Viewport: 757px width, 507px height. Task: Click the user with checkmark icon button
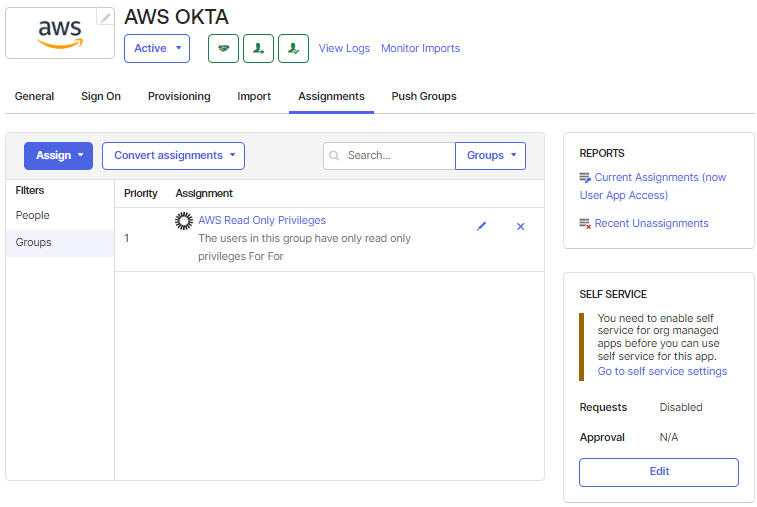click(294, 48)
